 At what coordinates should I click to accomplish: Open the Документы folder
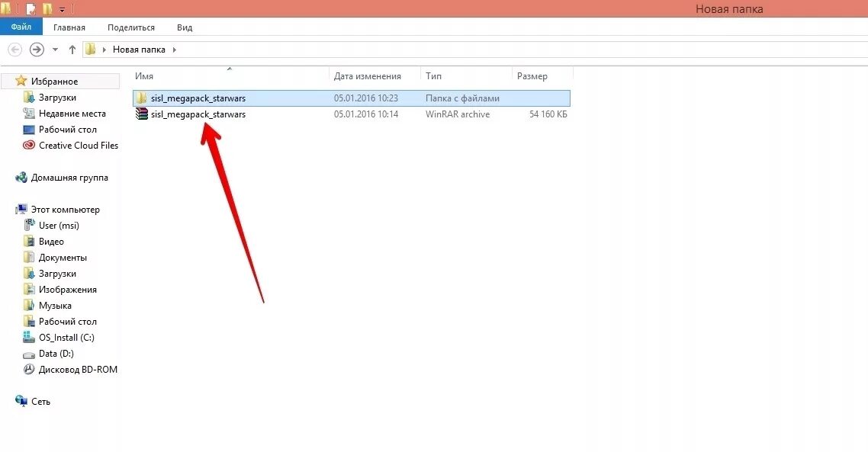[x=63, y=258]
